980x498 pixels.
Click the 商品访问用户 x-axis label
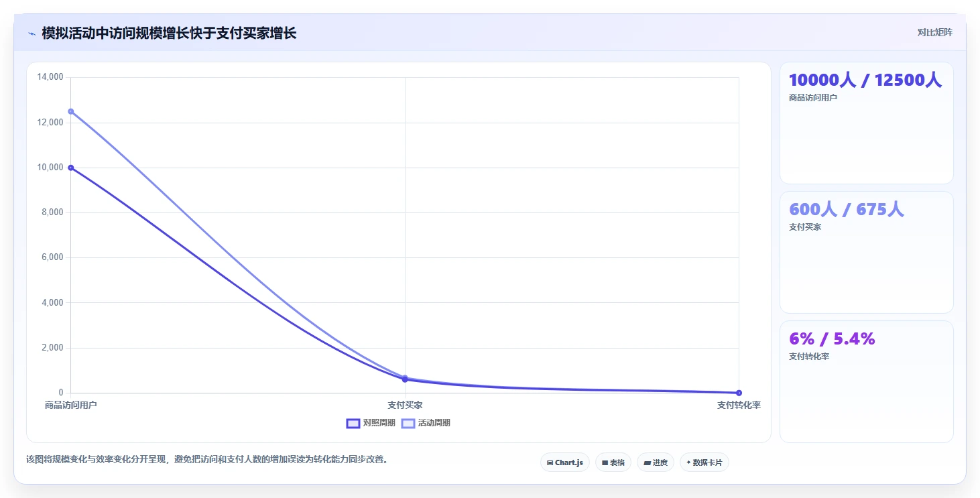point(71,406)
